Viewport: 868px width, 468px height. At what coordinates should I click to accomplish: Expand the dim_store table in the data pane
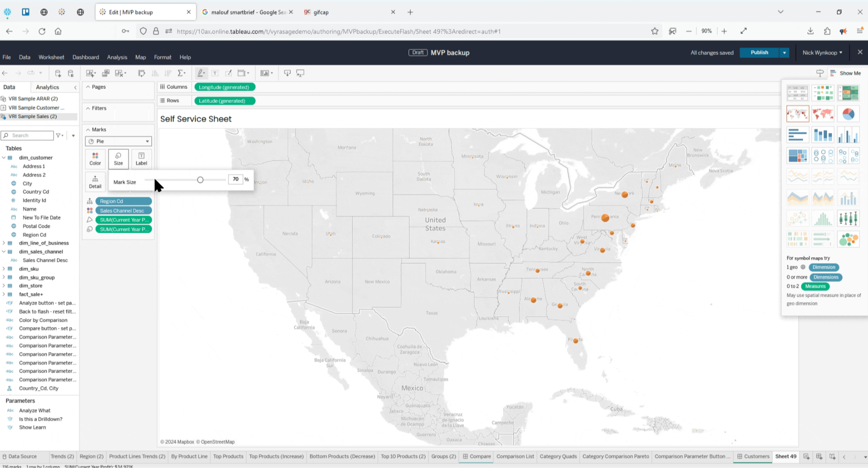4,285
